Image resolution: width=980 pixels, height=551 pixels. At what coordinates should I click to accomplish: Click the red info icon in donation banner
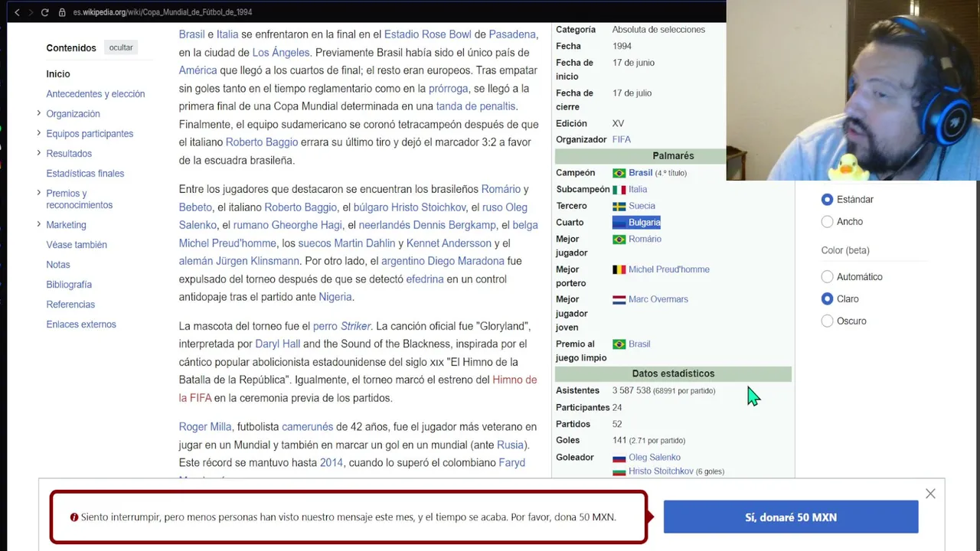click(74, 517)
